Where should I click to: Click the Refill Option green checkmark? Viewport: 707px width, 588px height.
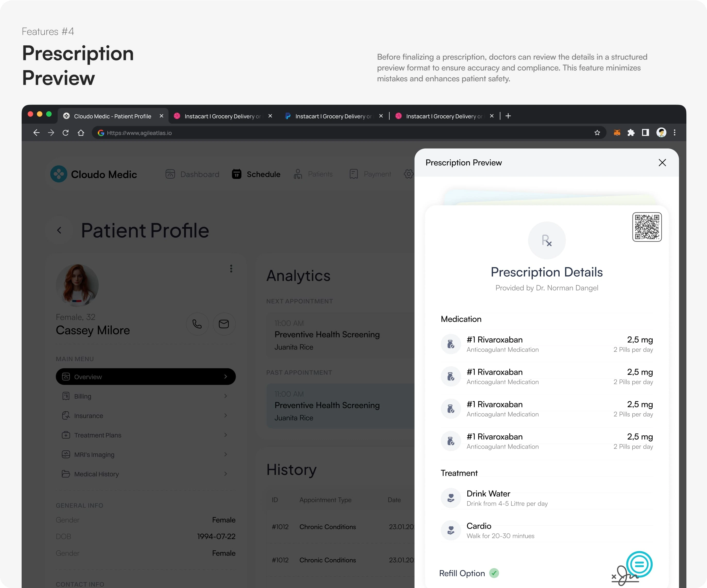pyautogui.click(x=494, y=573)
